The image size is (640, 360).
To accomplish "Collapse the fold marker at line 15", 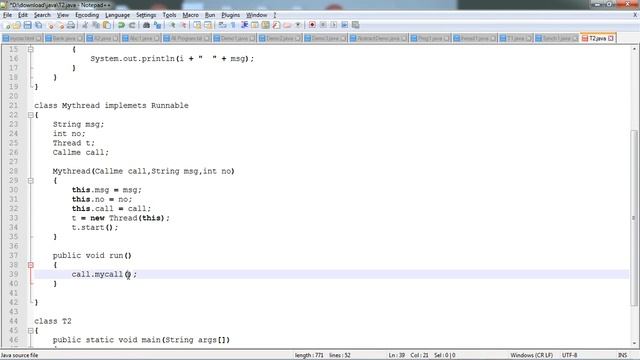I will click(x=31, y=49).
